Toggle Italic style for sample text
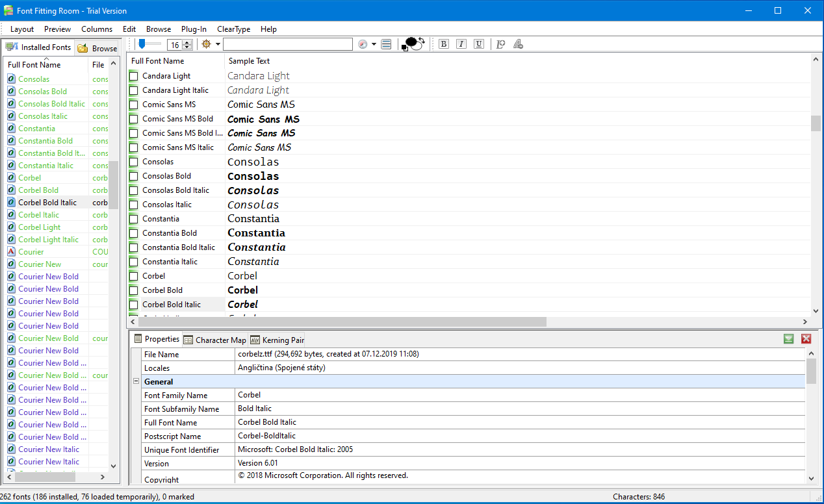Screen dimensions: 824x504 461,44
